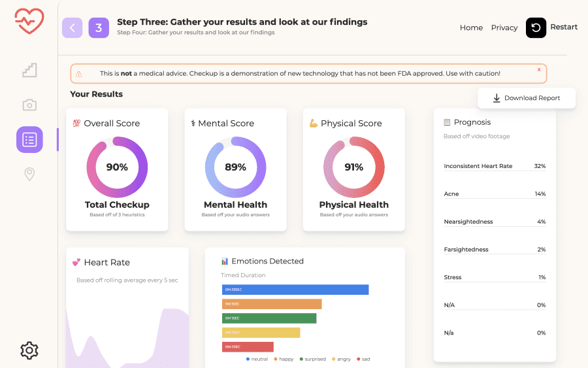Screen dimensions: 588x368
Task: Click the Mental Score 89% ring
Action: point(235,167)
